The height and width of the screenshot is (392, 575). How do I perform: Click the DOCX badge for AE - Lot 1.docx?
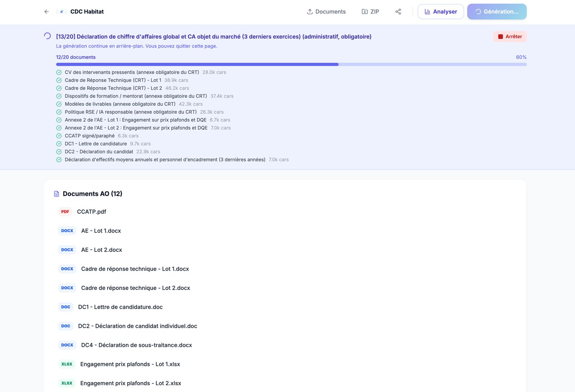[67, 231]
